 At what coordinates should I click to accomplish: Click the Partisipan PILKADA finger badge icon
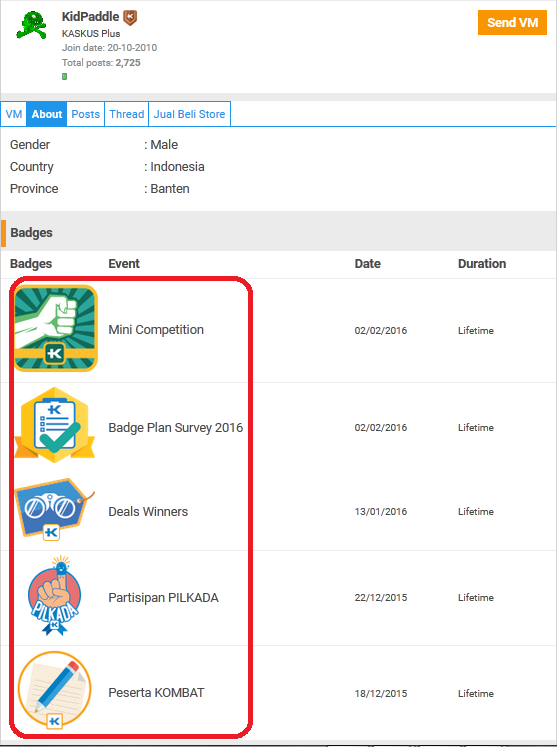tap(55, 596)
